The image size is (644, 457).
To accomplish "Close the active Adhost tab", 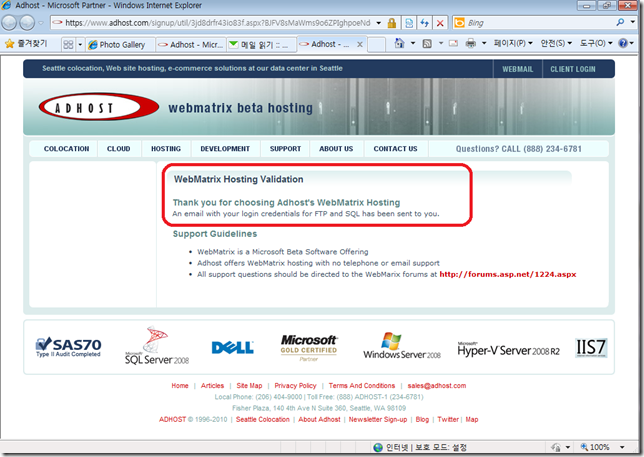I will point(360,44).
